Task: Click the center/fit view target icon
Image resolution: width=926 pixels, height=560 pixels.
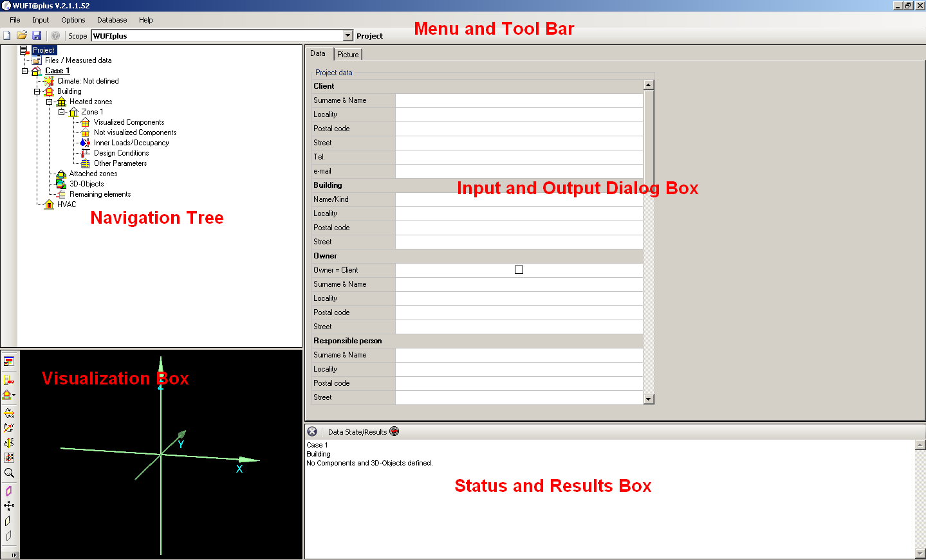Action: click(x=9, y=458)
